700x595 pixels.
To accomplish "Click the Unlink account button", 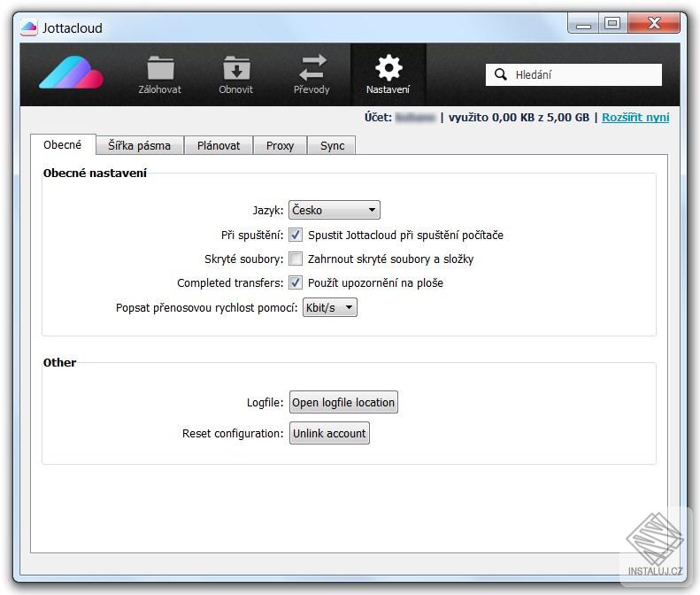I will coord(329,433).
